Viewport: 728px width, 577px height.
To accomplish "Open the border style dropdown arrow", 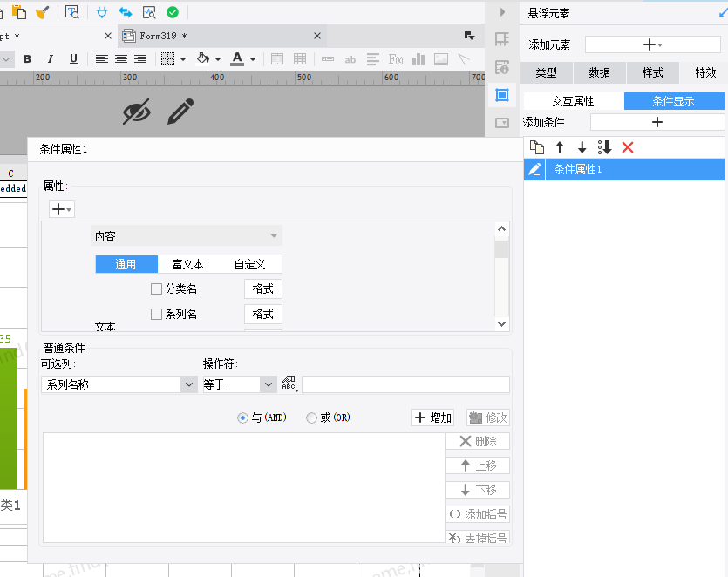I will pos(183,59).
